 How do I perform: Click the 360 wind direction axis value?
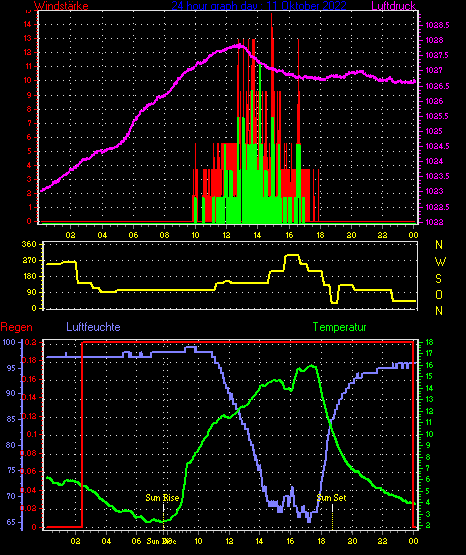29,244
